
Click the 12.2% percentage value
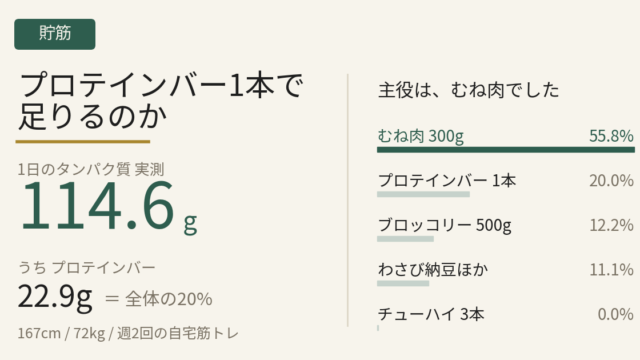(x=611, y=225)
